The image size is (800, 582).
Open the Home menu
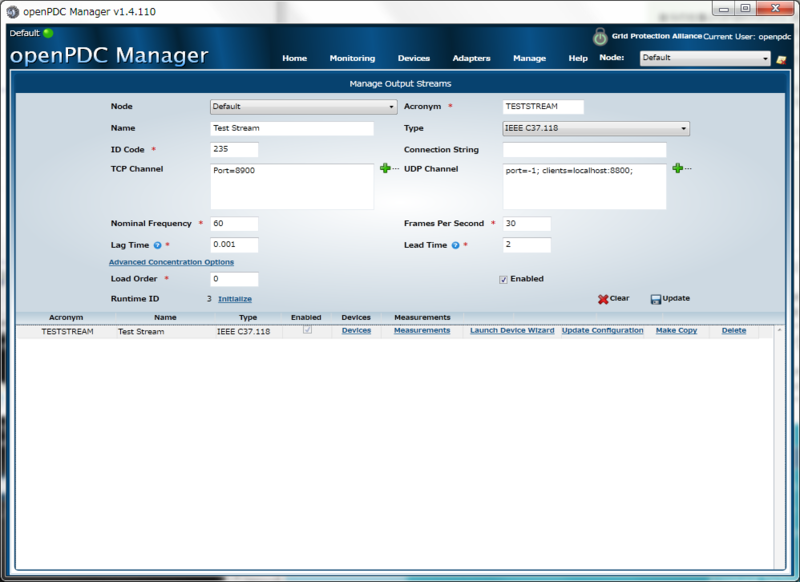(x=294, y=58)
